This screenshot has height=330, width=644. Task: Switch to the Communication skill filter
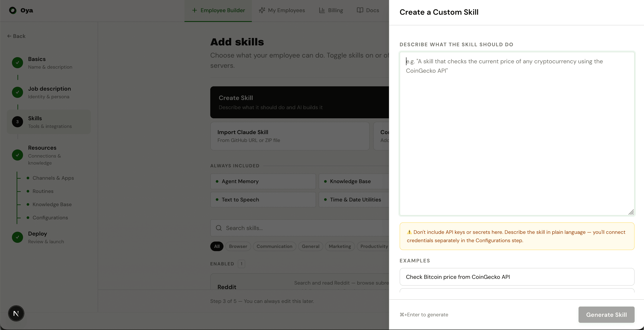pyautogui.click(x=274, y=246)
